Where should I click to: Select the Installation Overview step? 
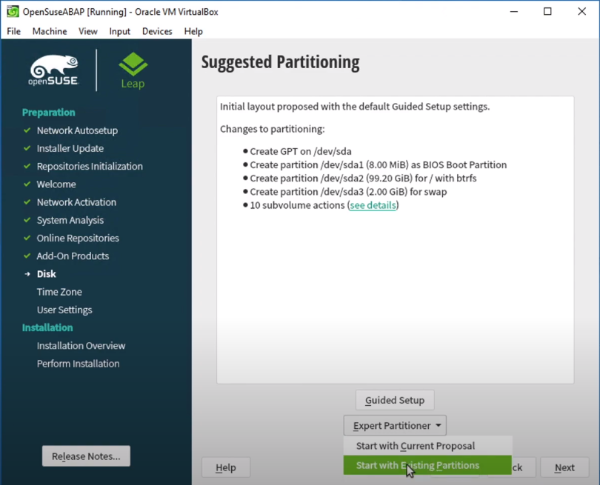tap(81, 346)
